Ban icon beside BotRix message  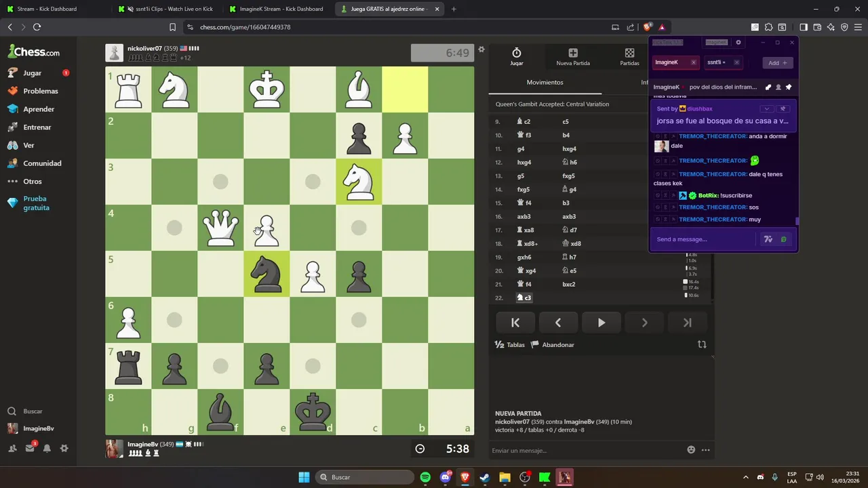[657, 195]
